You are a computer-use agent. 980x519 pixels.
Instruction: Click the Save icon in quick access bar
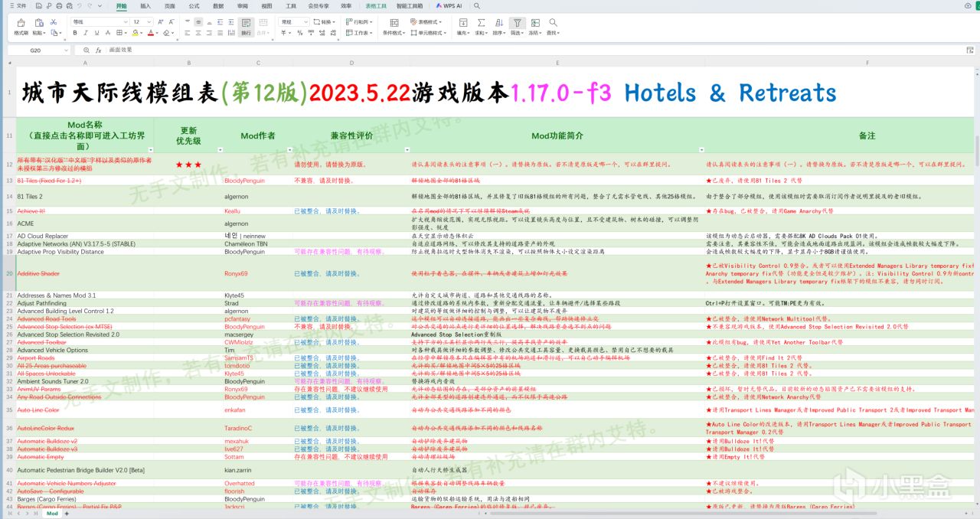(x=38, y=5)
